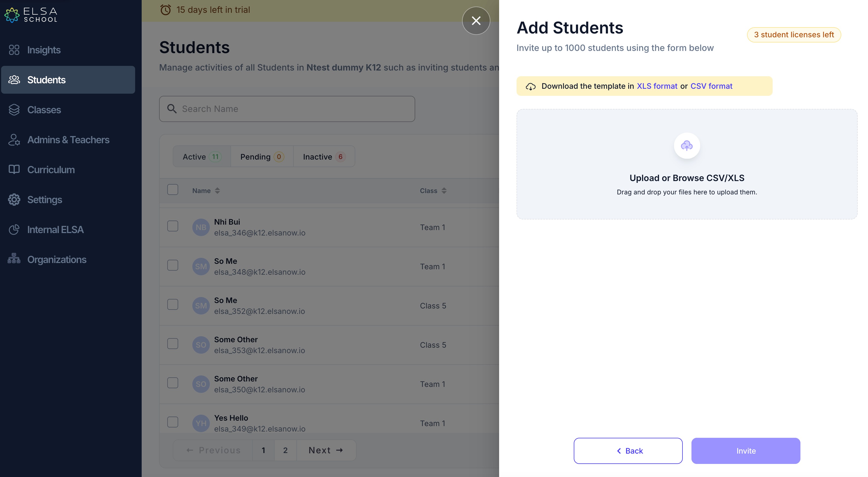Switch to the Inactive tab
This screenshot has height=477, width=868.
[x=324, y=157]
